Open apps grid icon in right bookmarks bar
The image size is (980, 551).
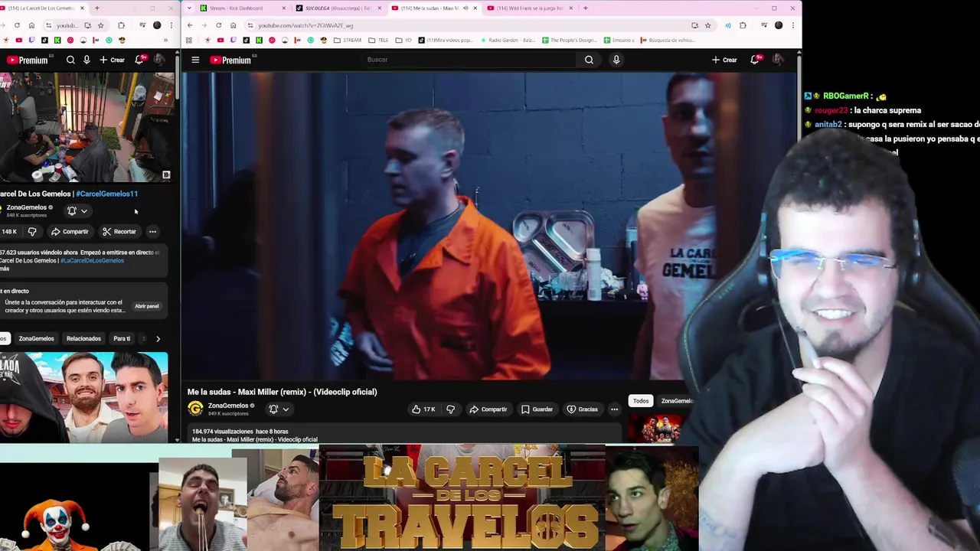[189, 40]
